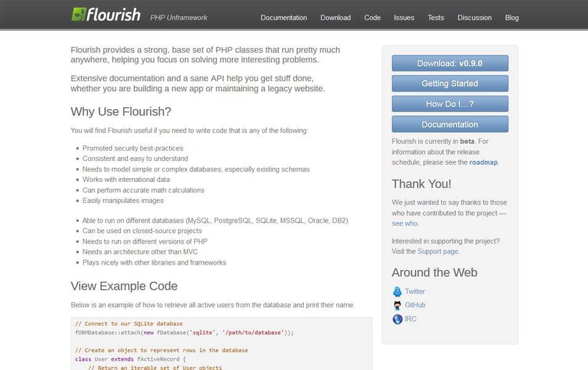Click the fORMDatabase::attach code line
Image resolution: width=588 pixels, height=370 pixels.
(x=184, y=333)
